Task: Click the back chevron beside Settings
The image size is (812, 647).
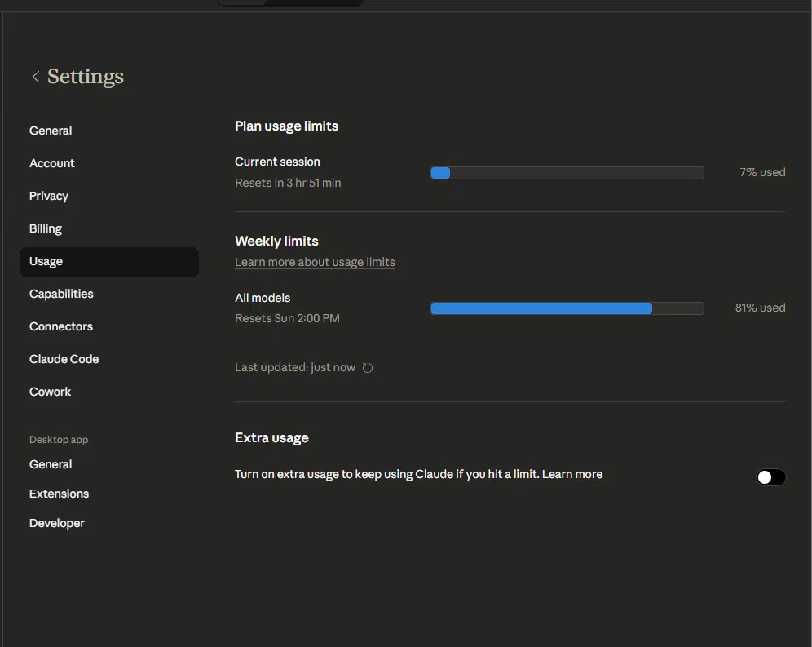Action: tap(35, 77)
